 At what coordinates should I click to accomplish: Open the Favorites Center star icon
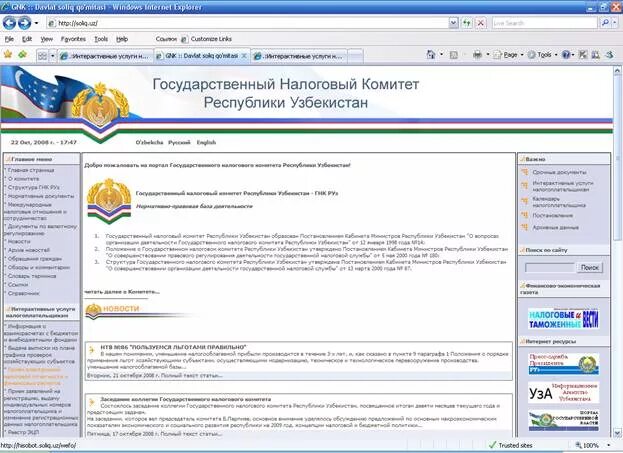click(8, 54)
